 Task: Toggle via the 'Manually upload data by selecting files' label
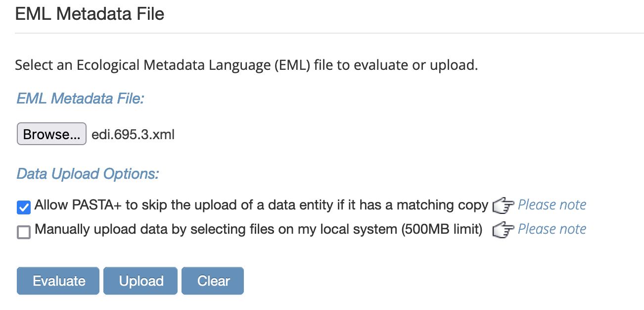pyautogui.click(x=258, y=229)
